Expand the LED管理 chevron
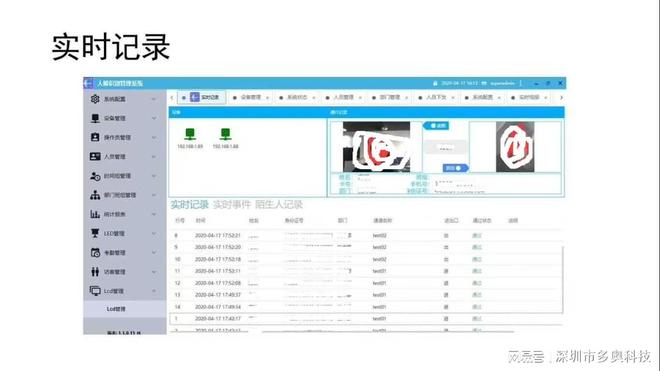The image size is (660, 371). (154, 234)
